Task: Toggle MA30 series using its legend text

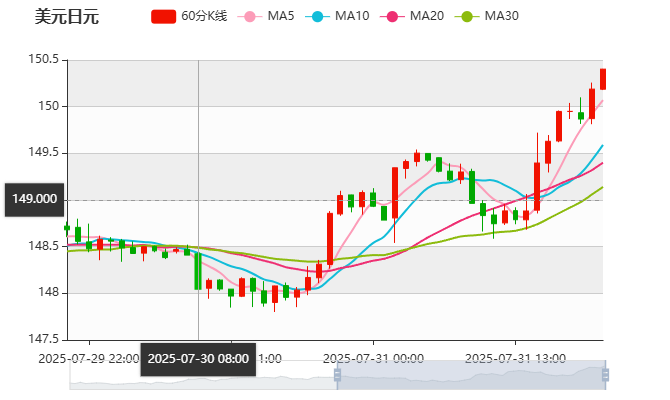Action: (501, 16)
